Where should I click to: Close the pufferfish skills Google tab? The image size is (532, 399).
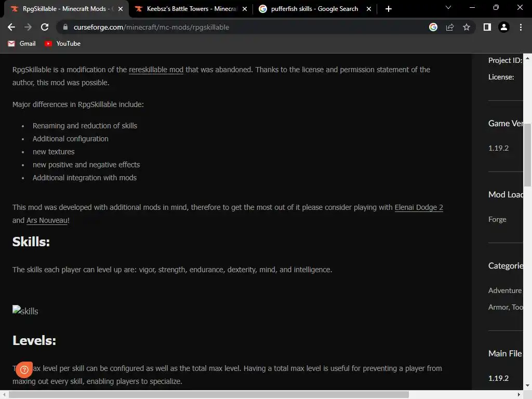[x=369, y=9]
